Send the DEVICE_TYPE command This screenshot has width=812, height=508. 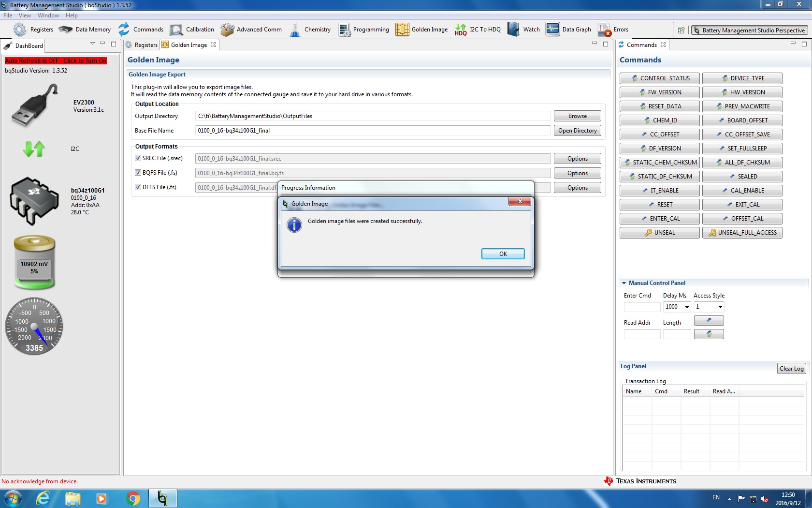(x=742, y=78)
